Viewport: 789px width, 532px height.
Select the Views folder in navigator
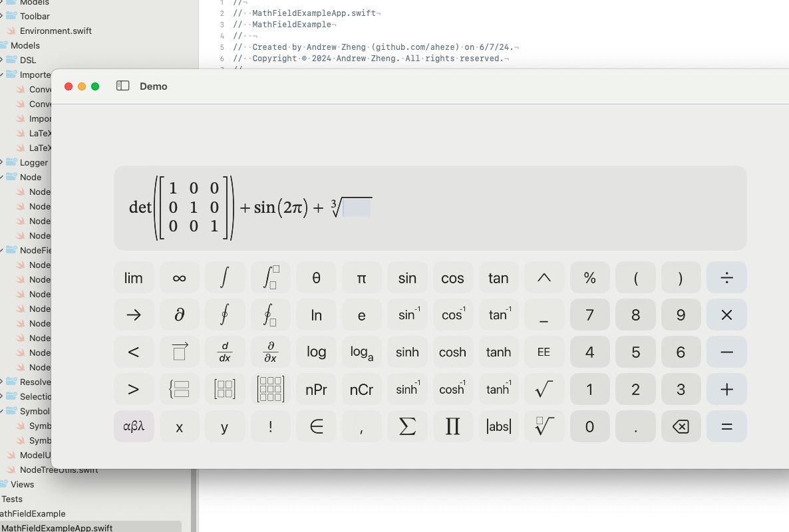tap(22, 484)
